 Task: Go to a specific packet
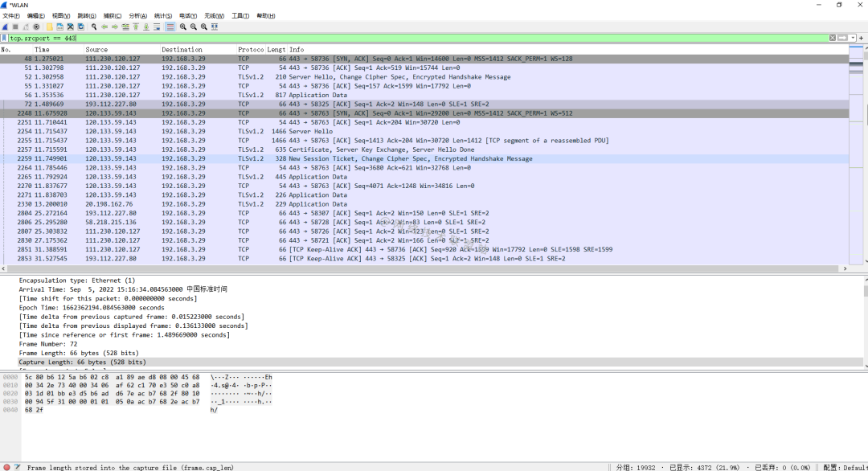125,27
